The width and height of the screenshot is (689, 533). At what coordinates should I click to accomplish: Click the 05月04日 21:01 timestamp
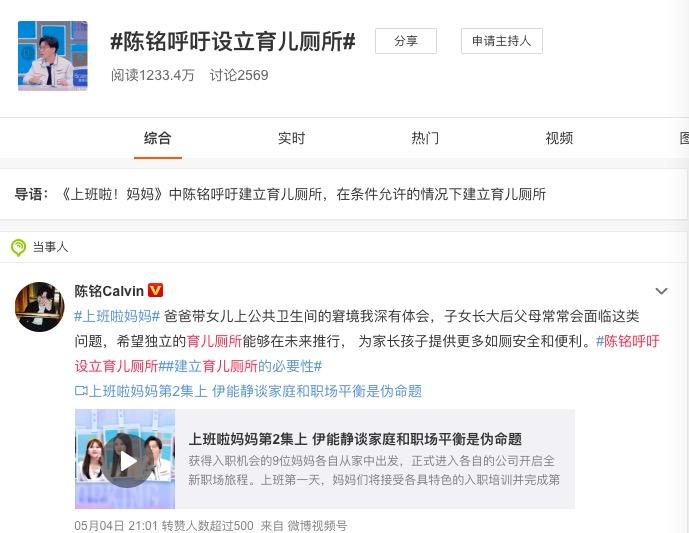point(116,526)
